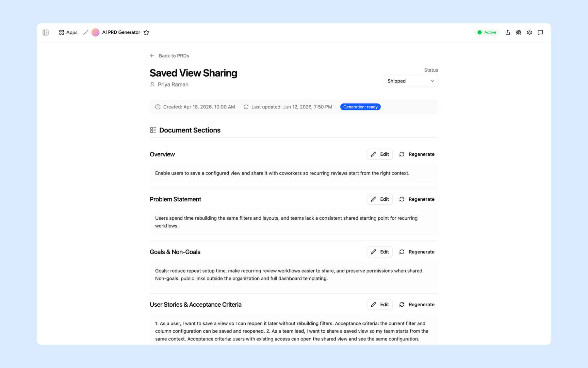Image resolution: width=588 pixels, height=368 pixels.
Task: Open the bug report icon
Action: pos(518,32)
